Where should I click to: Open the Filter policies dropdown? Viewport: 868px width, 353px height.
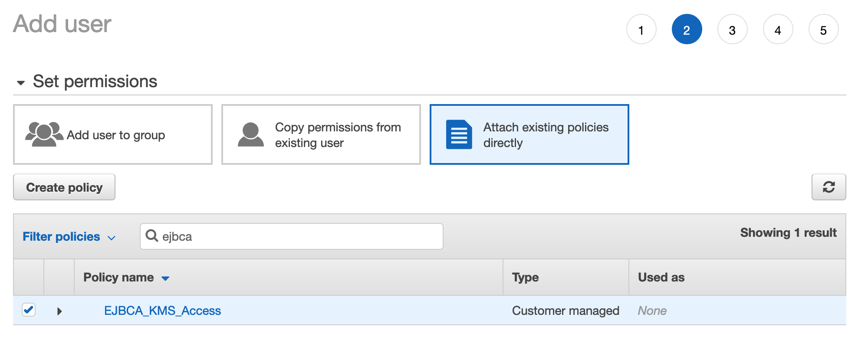(69, 237)
